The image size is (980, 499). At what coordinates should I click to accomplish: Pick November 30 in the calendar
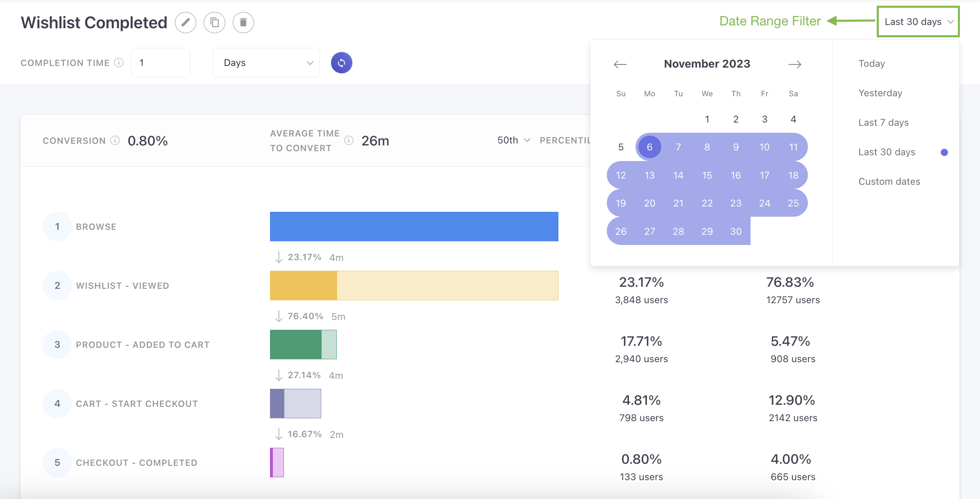(736, 231)
